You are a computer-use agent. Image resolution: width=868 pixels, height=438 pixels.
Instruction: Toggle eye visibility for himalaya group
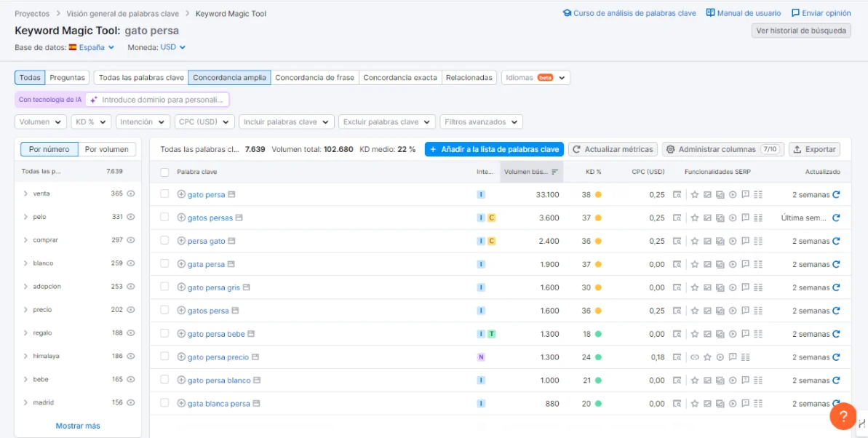(x=131, y=357)
